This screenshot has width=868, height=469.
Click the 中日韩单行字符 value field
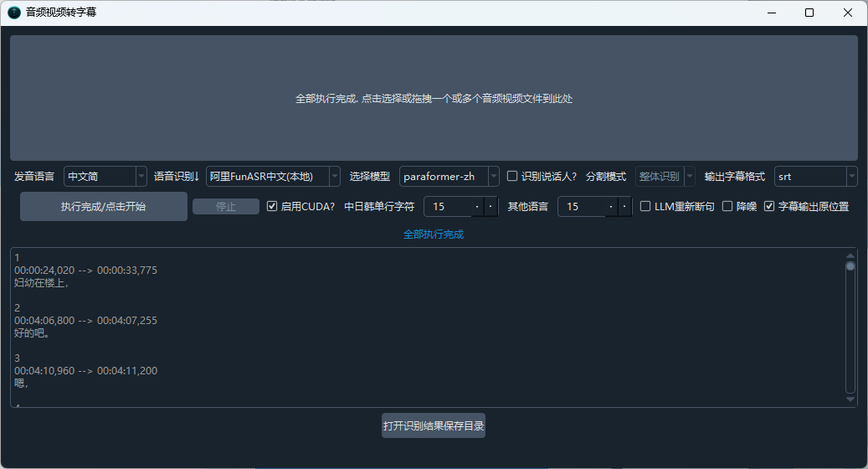[461, 207]
